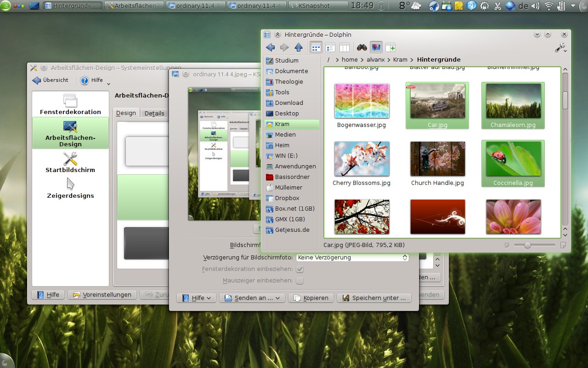Viewport: 588px width, 368px height.
Task: Open Tools folder in places panel
Action: tap(292, 92)
